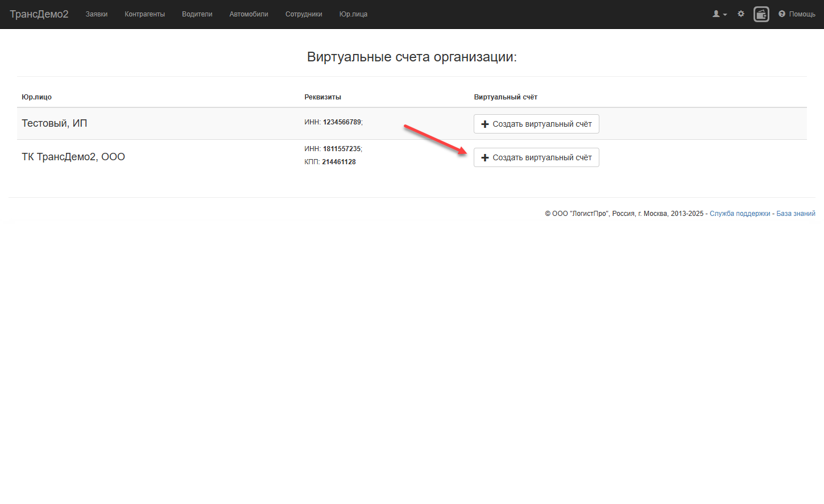Switch to Юр.лица page
This screenshot has width=824, height=504.
(353, 14)
